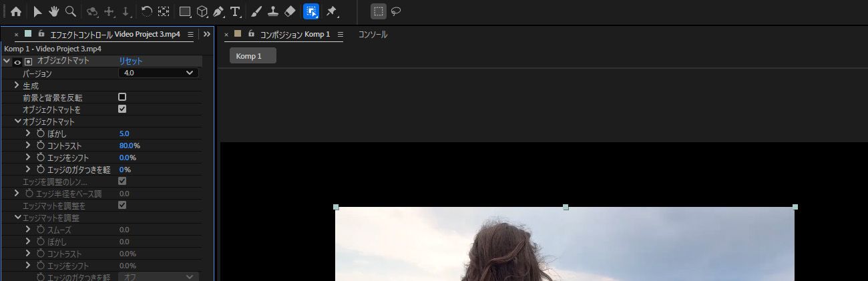Select the Orbit camera tool
This screenshot has width=868, height=281.
click(x=92, y=11)
